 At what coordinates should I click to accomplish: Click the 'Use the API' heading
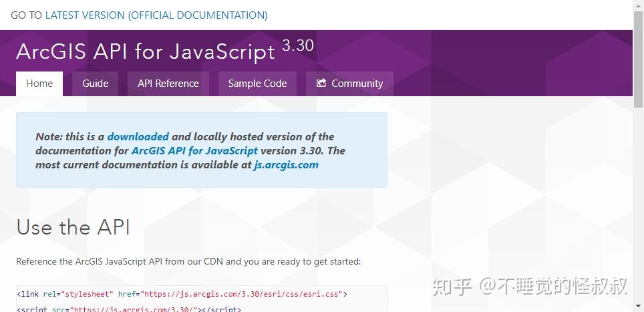(73, 227)
